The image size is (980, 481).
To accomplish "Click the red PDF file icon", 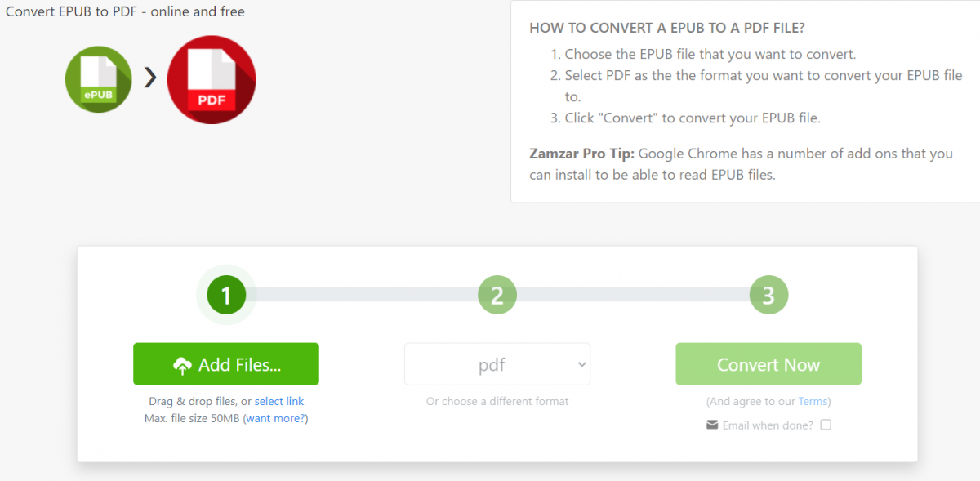I will pos(212,79).
